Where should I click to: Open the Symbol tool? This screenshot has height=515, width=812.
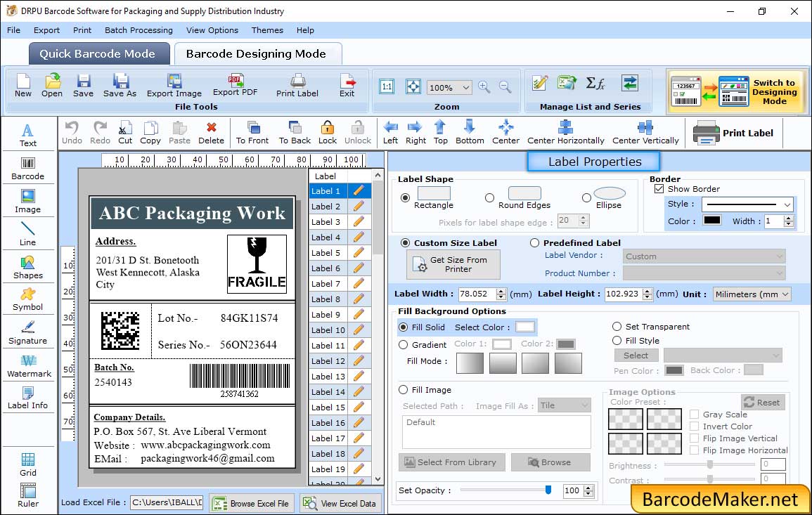pyautogui.click(x=28, y=300)
